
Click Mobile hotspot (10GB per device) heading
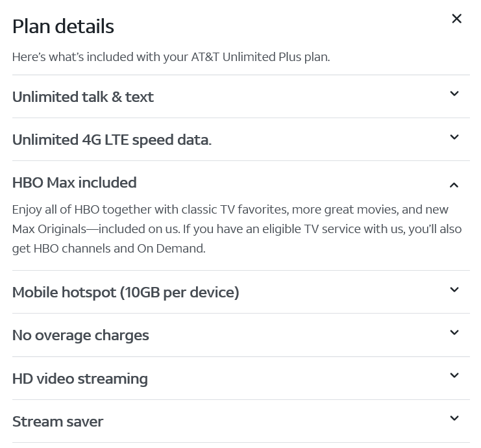click(x=126, y=292)
